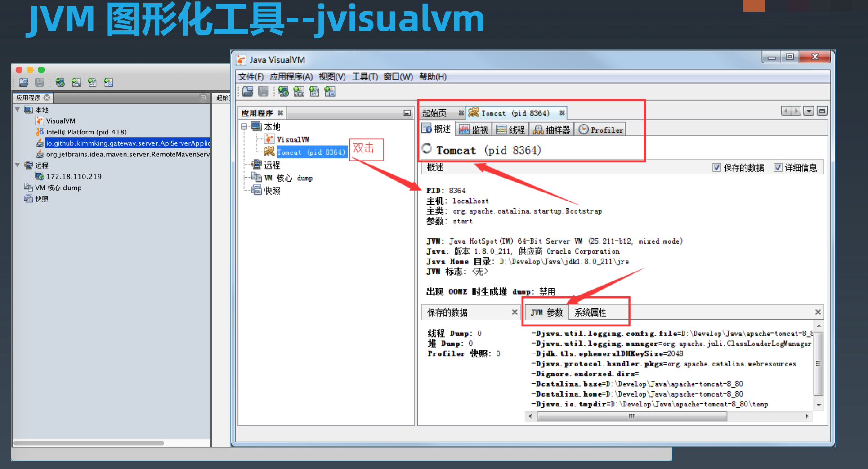
Task: Open the 帮助(H) menu
Action: click(x=433, y=77)
